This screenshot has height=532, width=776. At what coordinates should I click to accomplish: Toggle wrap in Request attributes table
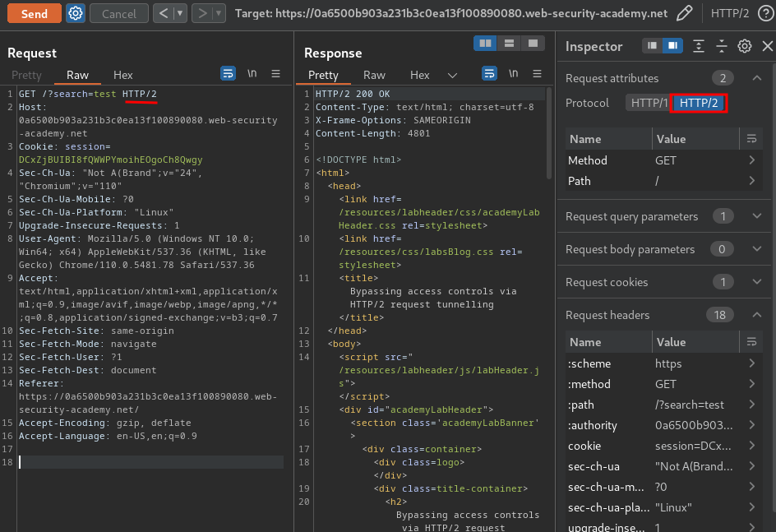[x=751, y=139]
